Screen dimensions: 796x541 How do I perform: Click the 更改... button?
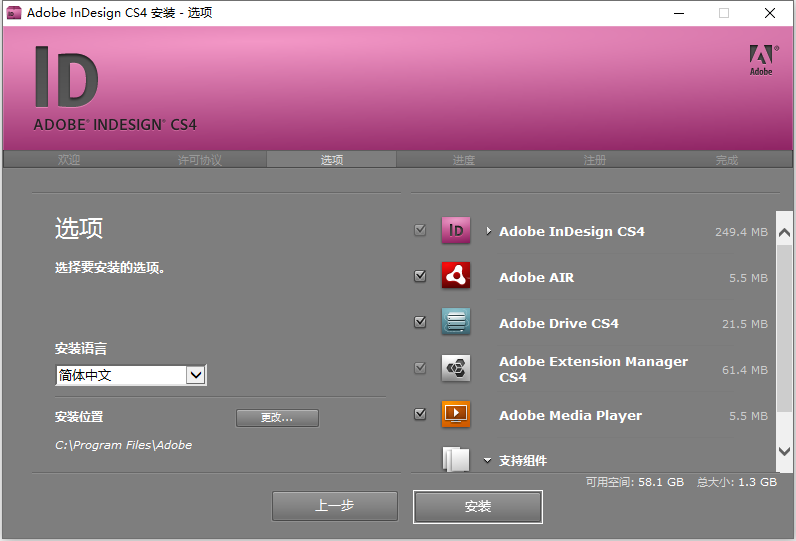[x=277, y=418]
